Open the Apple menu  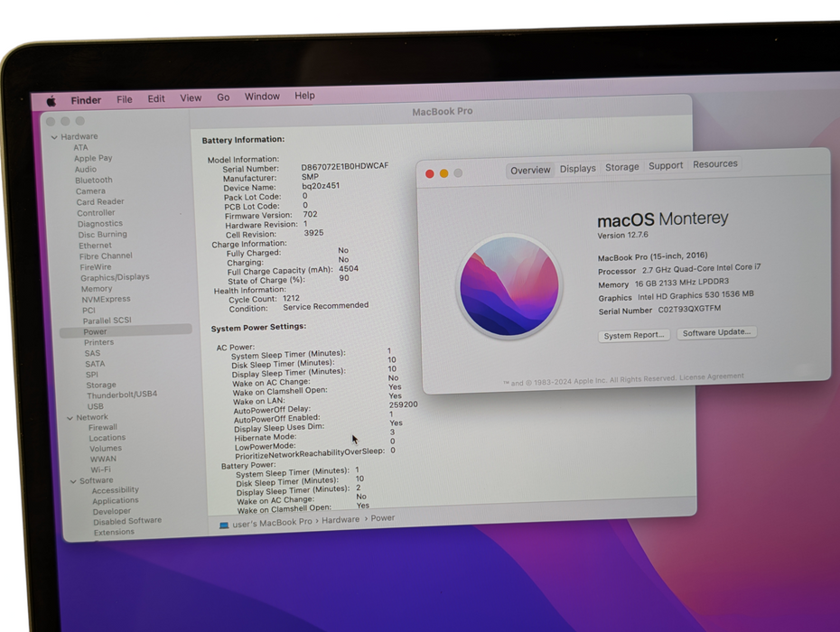point(51,101)
